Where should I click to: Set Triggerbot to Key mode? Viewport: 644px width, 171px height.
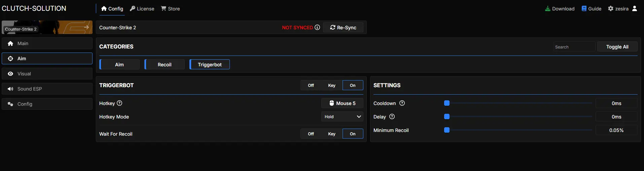(x=332, y=85)
